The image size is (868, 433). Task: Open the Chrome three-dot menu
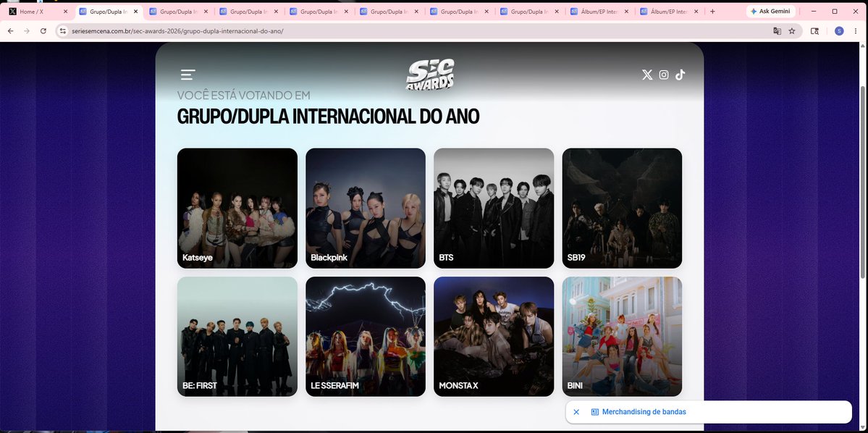(x=856, y=31)
